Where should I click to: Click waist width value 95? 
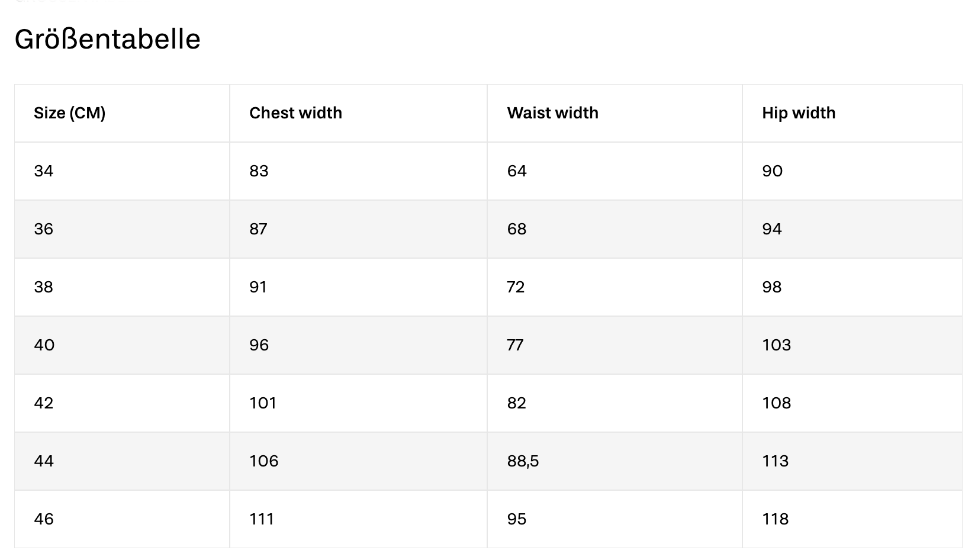516,519
